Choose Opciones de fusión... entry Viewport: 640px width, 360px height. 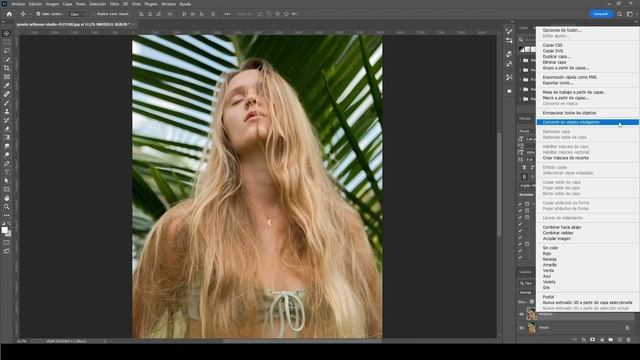[562, 30]
